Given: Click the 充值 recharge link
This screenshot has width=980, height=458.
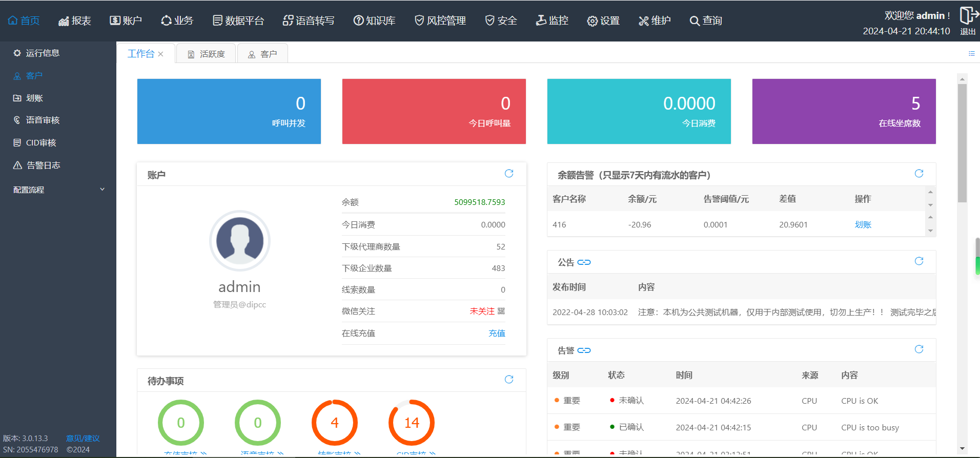Looking at the screenshot, I should (497, 333).
